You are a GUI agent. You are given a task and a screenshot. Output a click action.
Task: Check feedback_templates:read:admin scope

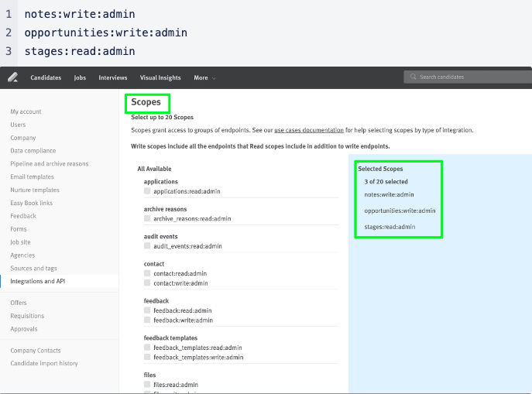(147, 348)
